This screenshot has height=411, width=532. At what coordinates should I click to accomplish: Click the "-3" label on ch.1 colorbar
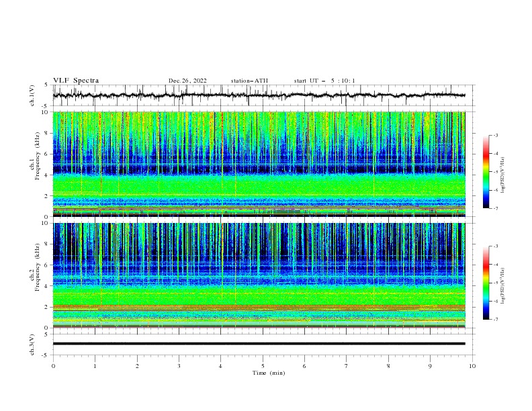point(495,135)
